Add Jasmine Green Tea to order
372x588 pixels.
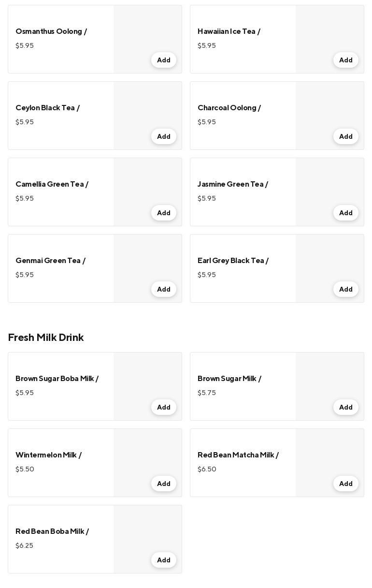[x=345, y=213]
